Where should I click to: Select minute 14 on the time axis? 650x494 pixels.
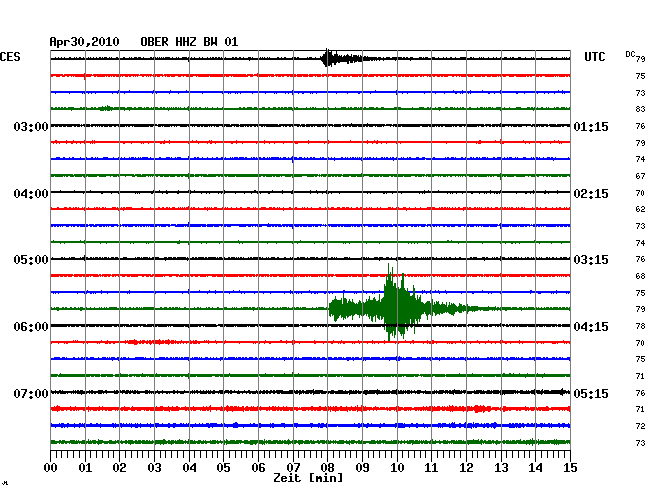535,467
